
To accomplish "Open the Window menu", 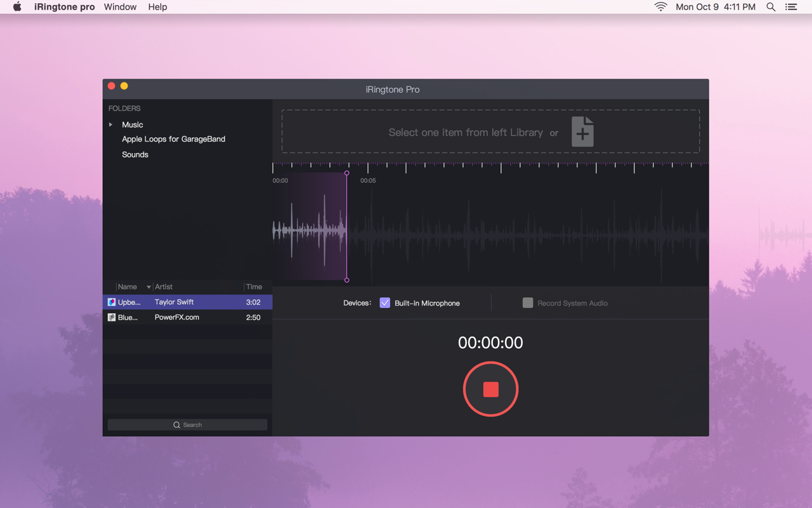I will click(x=120, y=7).
